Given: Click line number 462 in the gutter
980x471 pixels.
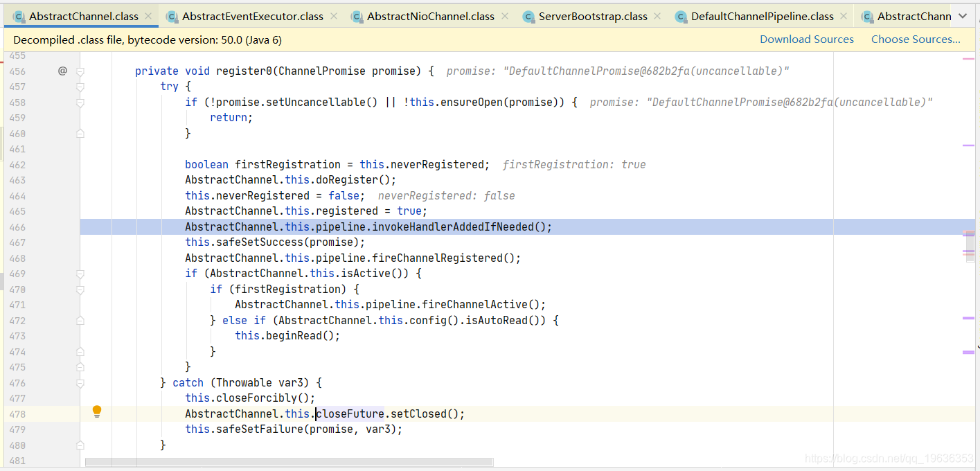Looking at the screenshot, I should coord(17,165).
